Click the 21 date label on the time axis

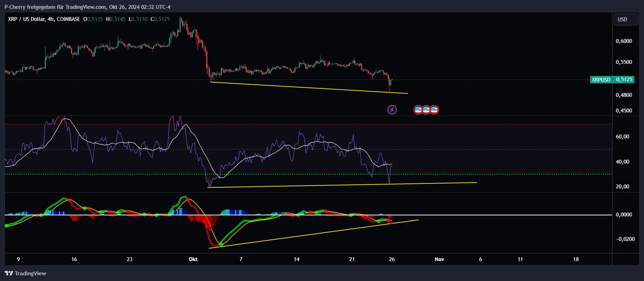tap(352, 259)
